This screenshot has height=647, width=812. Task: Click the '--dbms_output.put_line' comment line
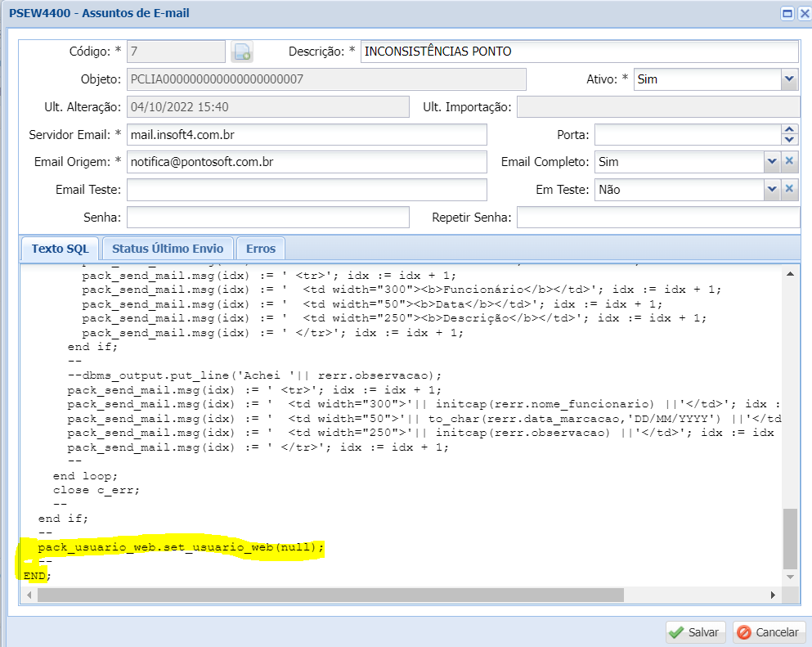point(254,375)
